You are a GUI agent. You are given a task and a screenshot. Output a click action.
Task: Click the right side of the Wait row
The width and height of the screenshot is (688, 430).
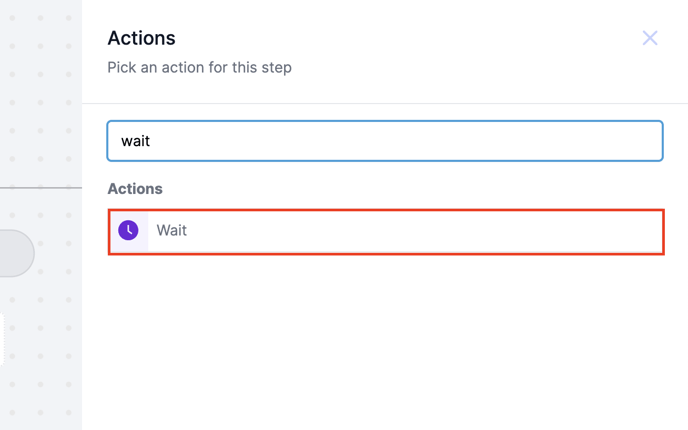click(600, 231)
